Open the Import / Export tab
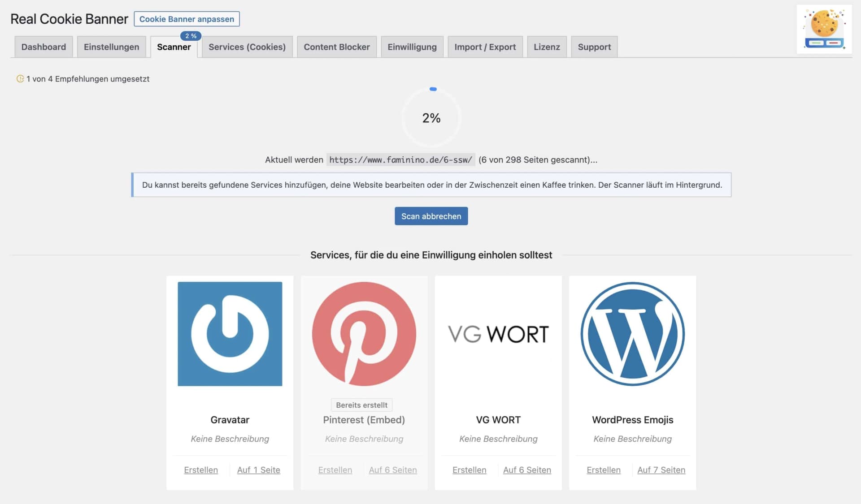This screenshot has height=504, width=861. tap(485, 47)
